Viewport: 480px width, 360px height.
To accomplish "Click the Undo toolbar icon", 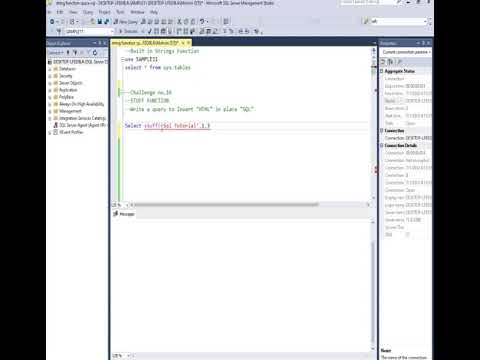I will [x=202, y=22].
